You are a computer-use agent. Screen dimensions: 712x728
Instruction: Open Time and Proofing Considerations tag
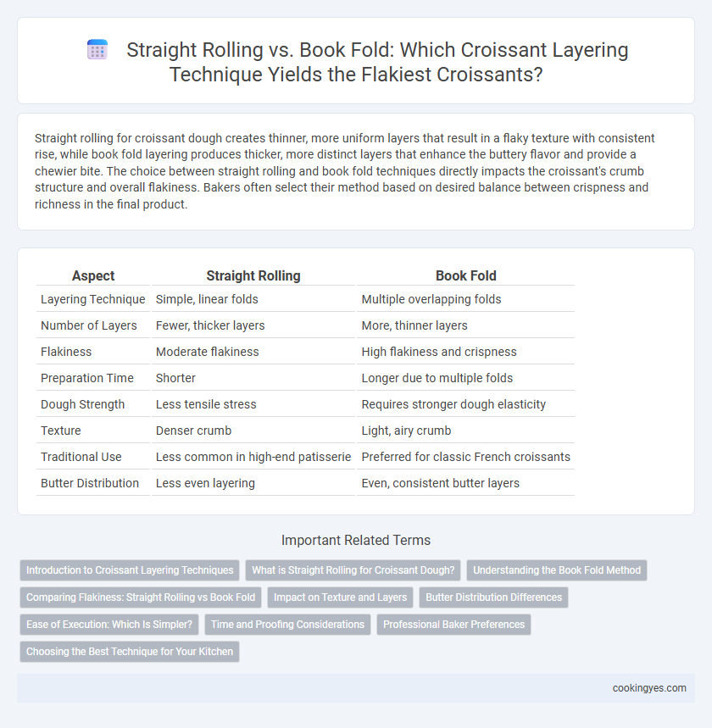[287, 625]
